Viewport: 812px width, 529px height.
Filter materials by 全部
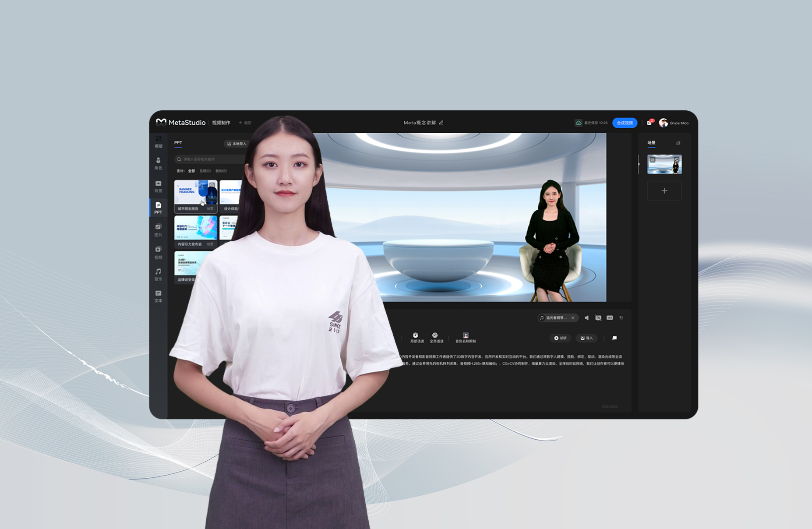191,171
